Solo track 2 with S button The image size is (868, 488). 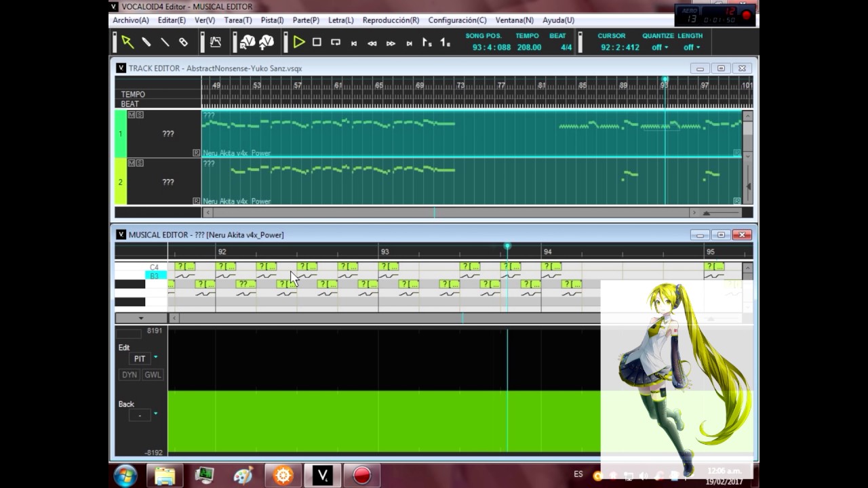(x=140, y=163)
